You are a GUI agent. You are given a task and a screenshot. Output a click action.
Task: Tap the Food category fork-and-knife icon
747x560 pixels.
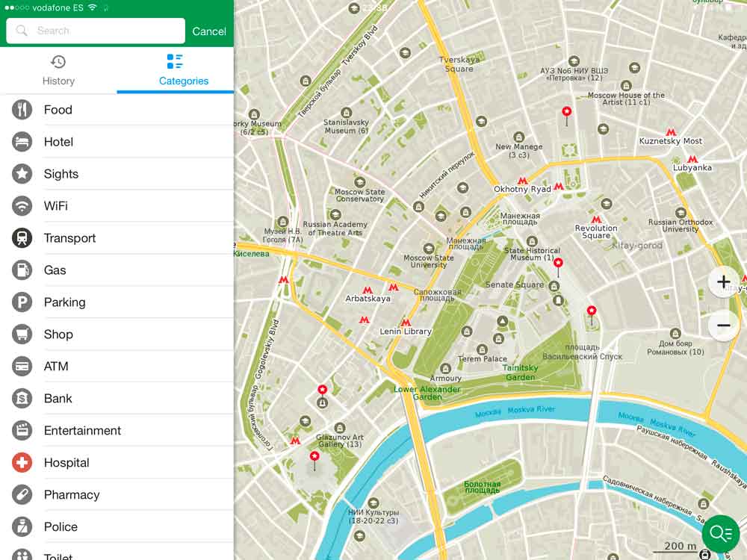coord(22,110)
